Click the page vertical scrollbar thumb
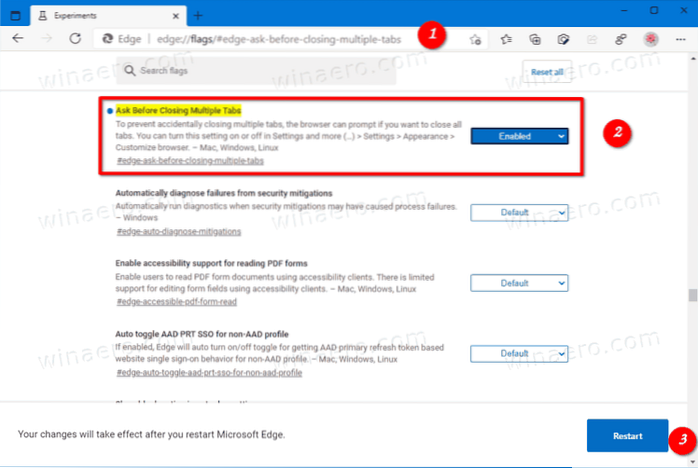 [x=690, y=296]
